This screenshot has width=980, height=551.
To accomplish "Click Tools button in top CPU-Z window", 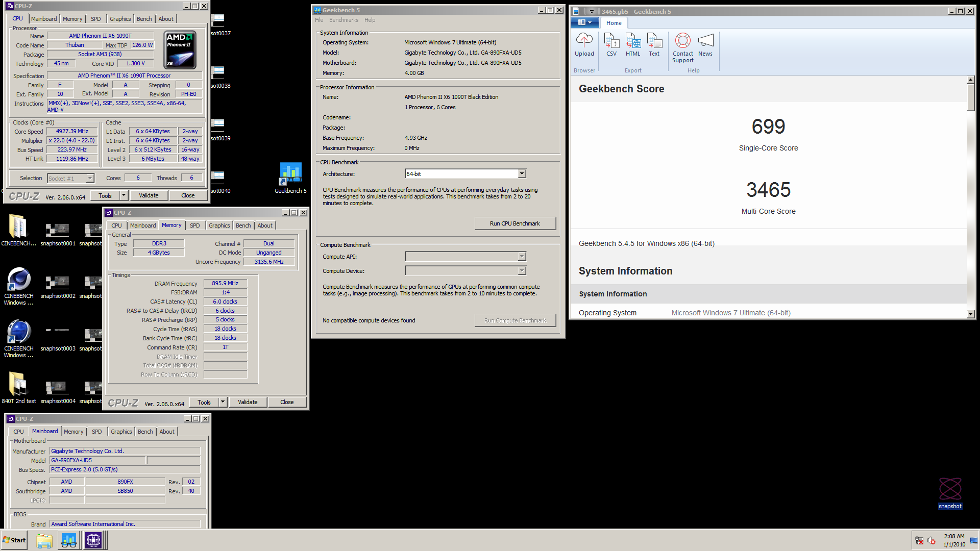I will click(x=105, y=195).
